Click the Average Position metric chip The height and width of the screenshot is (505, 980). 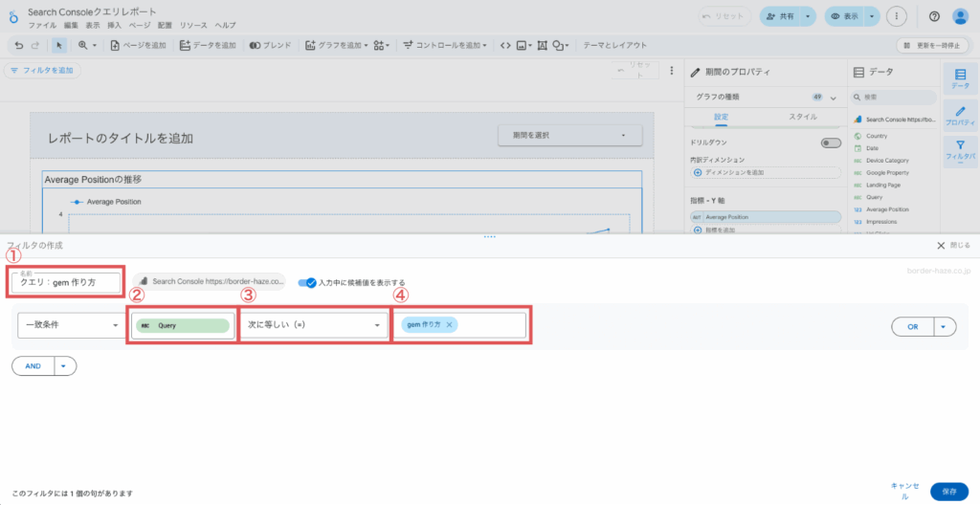(x=766, y=217)
